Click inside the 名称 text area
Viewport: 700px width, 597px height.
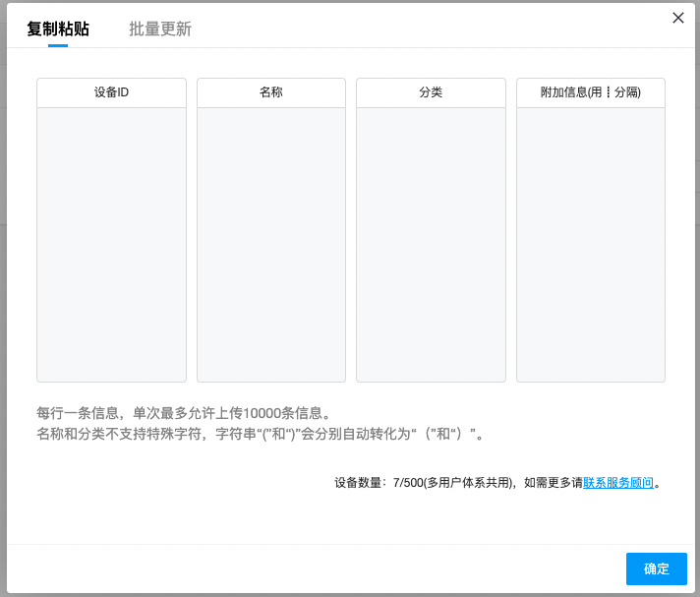click(x=271, y=245)
